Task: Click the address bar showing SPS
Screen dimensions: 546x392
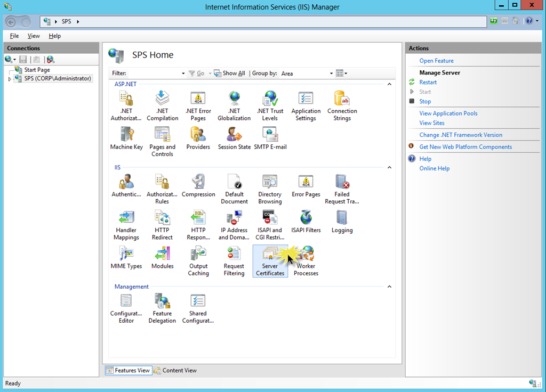Action: (263, 21)
